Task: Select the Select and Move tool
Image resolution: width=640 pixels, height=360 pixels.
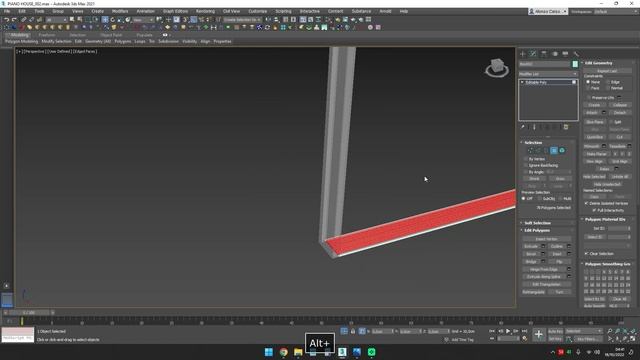Action: pos(105,20)
